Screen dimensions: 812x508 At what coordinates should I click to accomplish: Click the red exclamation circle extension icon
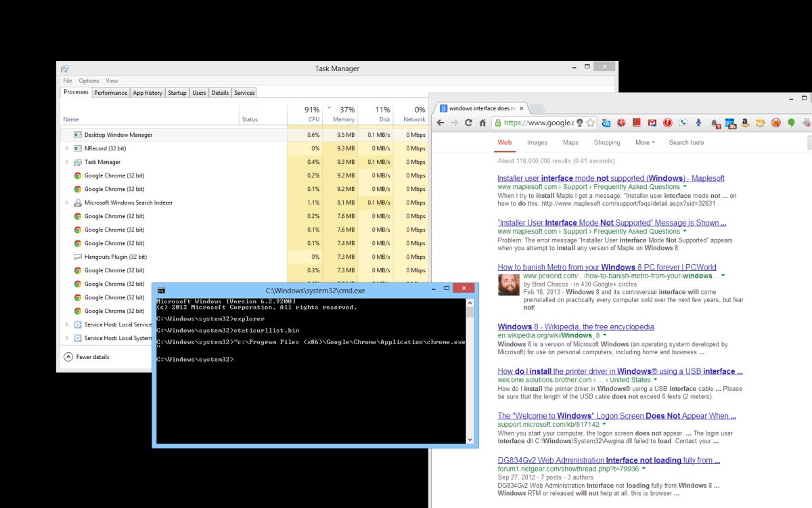[667, 123]
